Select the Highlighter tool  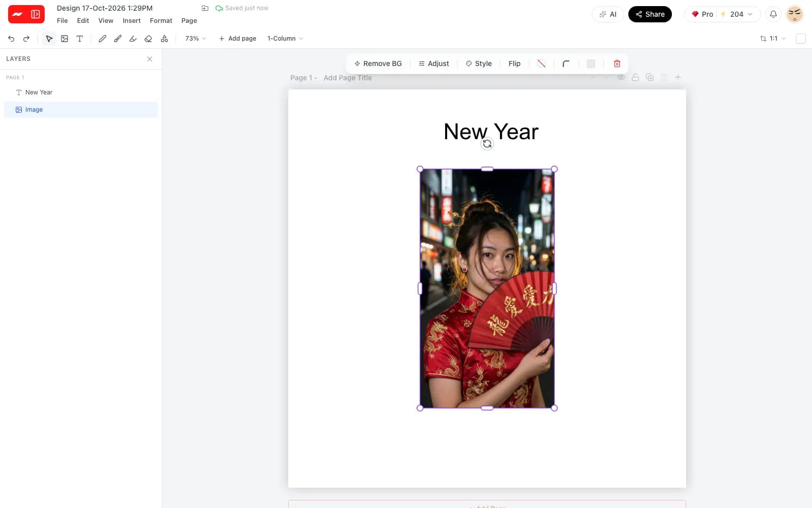[133, 39]
